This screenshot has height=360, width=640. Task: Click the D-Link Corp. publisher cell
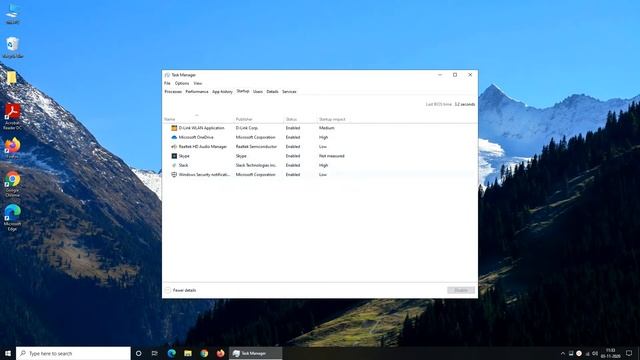pos(247,128)
